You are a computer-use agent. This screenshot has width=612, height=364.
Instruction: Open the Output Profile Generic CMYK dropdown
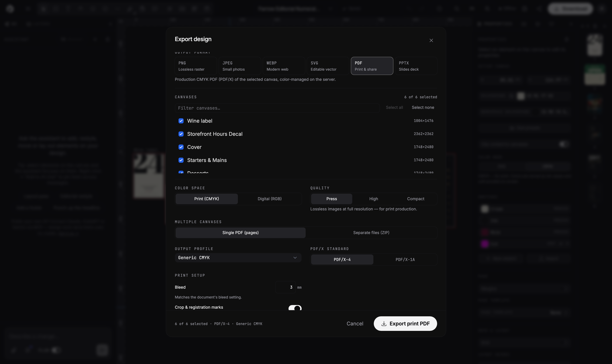238,258
